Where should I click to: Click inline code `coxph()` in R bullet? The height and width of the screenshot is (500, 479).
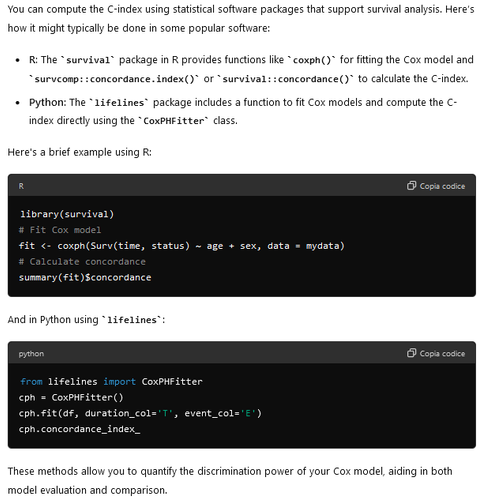click(312, 60)
